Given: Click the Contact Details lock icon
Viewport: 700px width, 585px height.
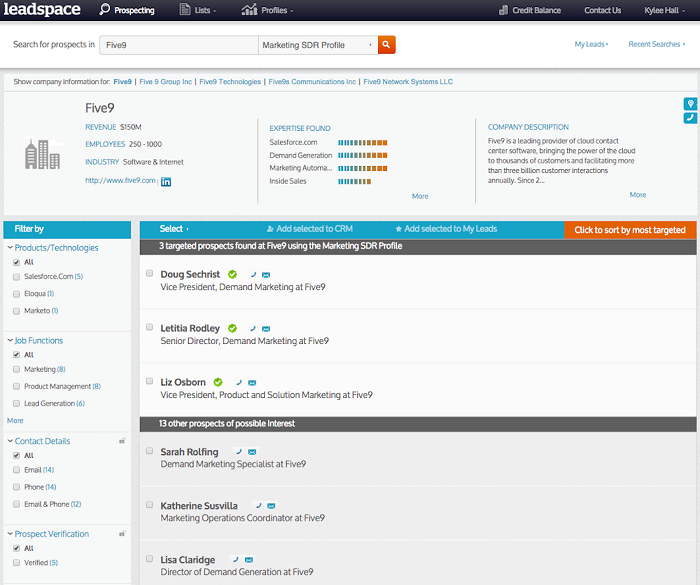Looking at the screenshot, I should pyautogui.click(x=122, y=441).
